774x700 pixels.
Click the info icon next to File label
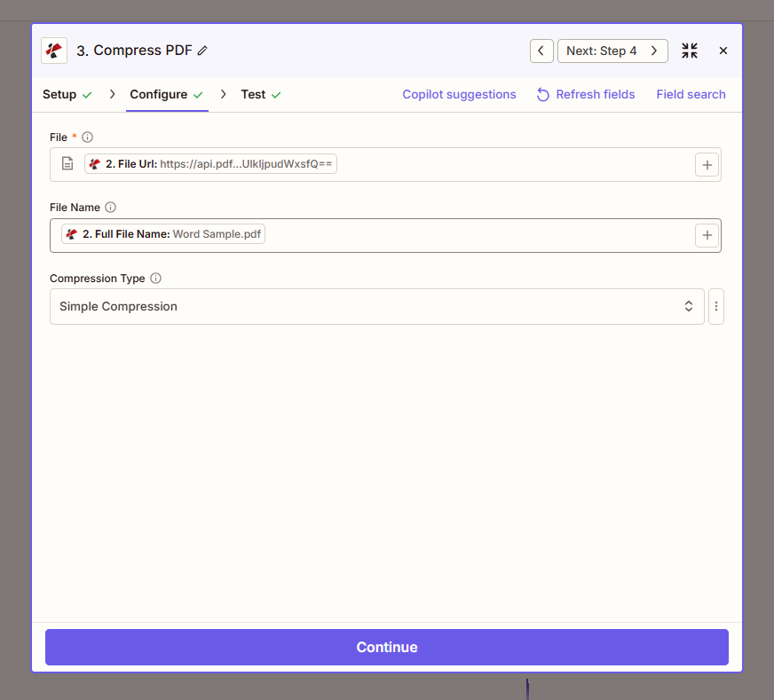pos(86,137)
